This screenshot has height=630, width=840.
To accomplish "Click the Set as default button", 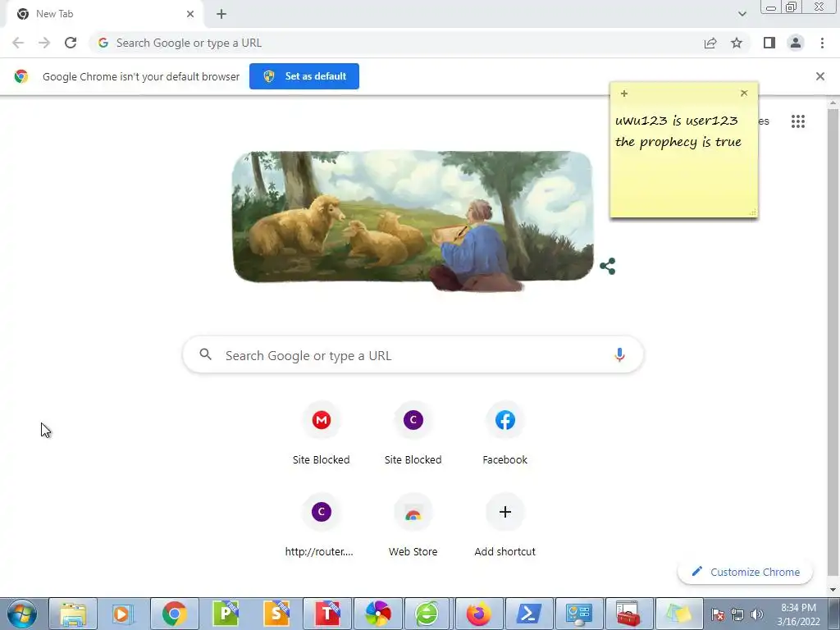I will coord(304,76).
